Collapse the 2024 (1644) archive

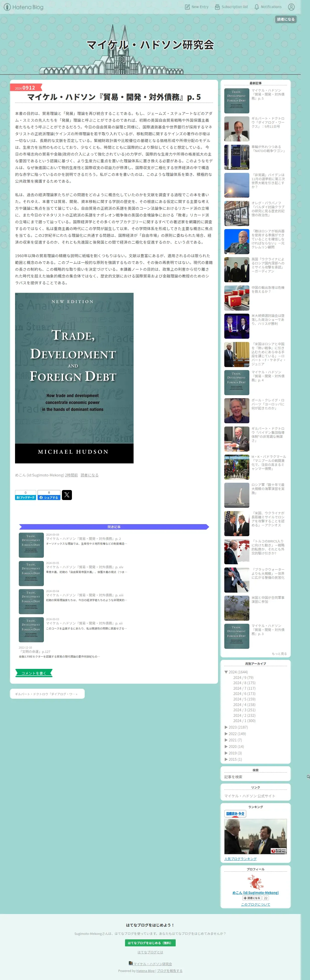click(236, 672)
